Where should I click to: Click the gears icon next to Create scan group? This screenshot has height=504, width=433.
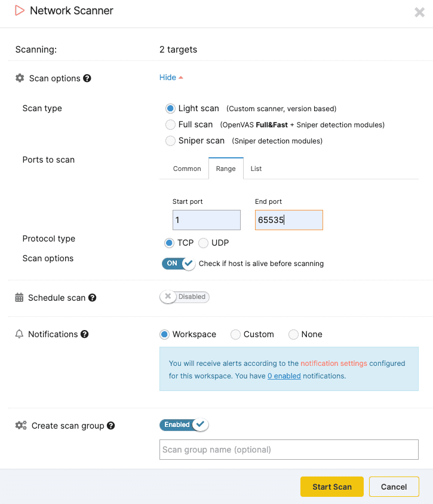(20, 425)
